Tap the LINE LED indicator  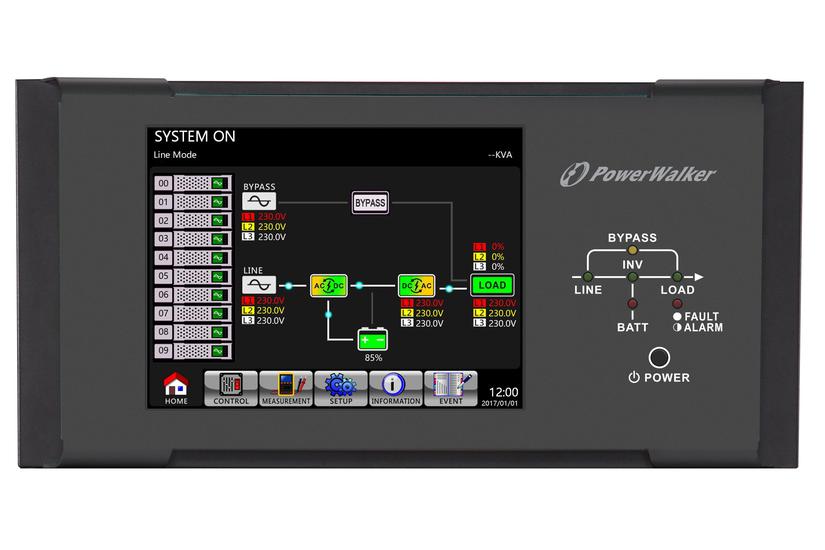(x=588, y=277)
